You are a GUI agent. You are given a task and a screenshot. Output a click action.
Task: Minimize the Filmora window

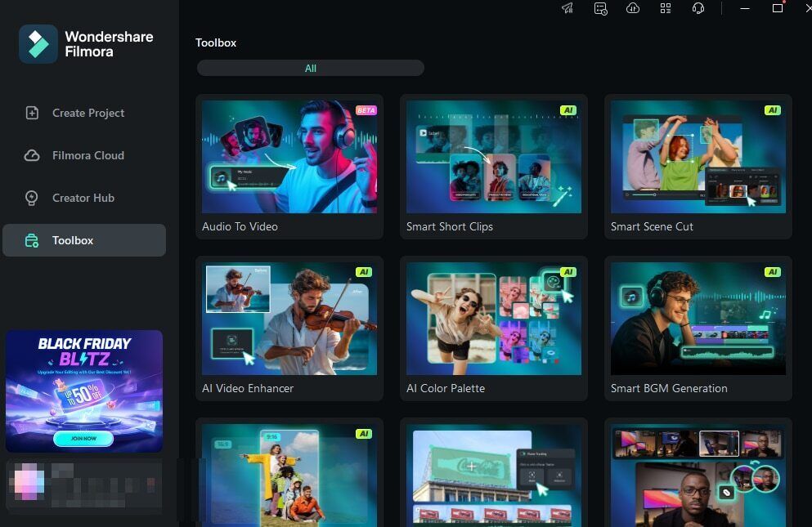coord(745,8)
